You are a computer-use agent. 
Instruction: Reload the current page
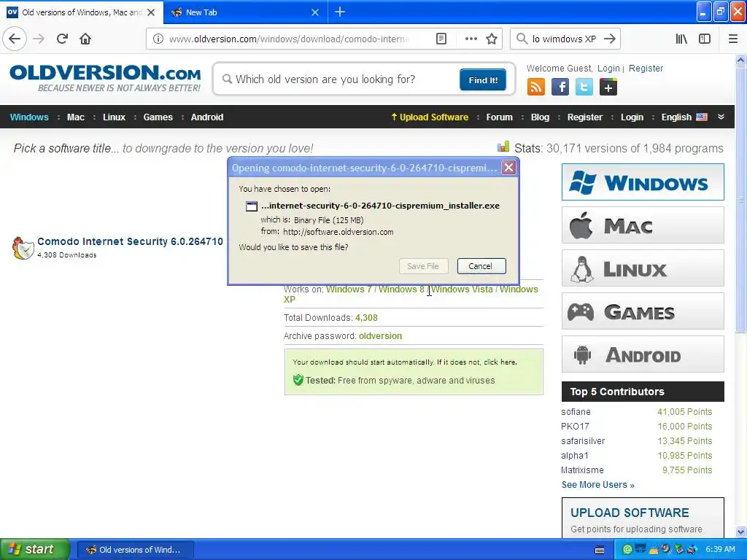click(62, 39)
